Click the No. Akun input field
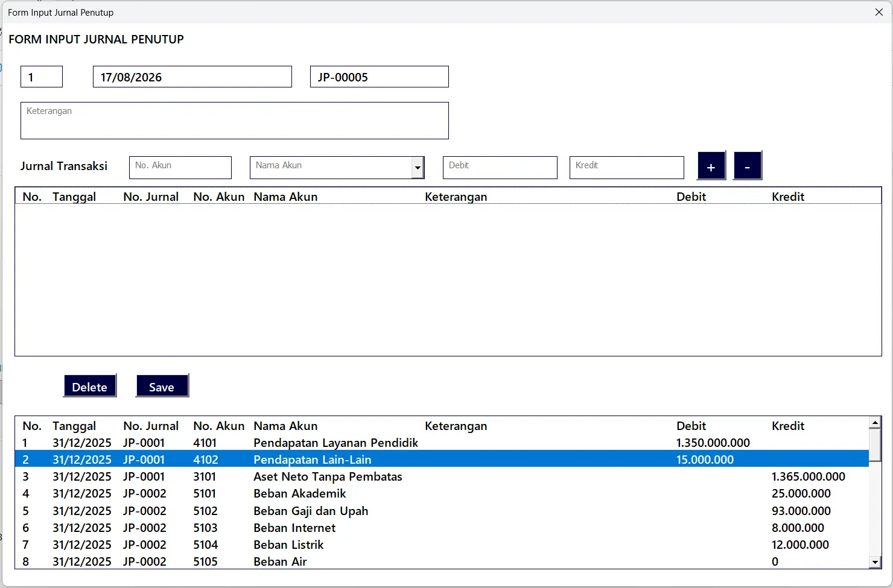Viewport: 893px width, 588px height. point(180,168)
